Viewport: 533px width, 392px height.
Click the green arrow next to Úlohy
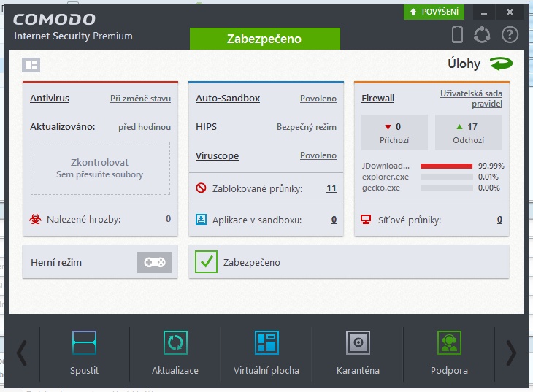click(x=501, y=64)
